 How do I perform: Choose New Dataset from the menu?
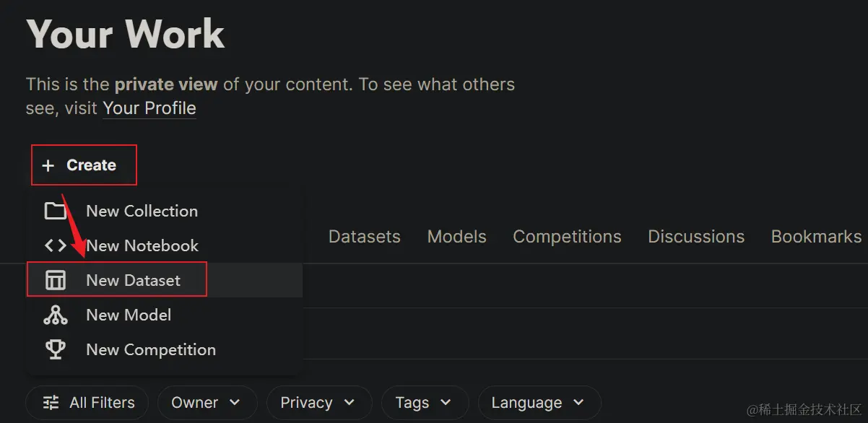click(x=133, y=280)
